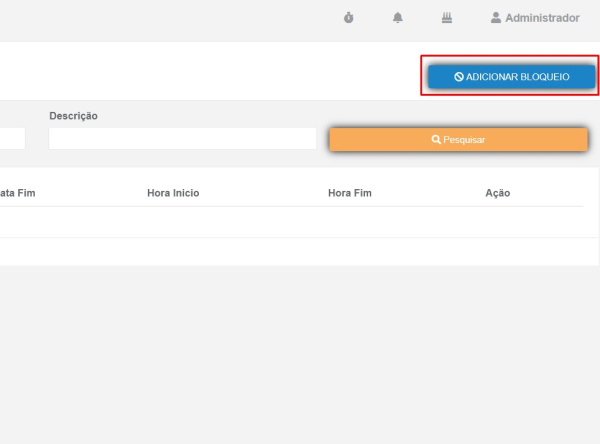The width and height of the screenshot is (600, 444).
Task: Click the stopwatch icon in top bar
Action: [x=348, y=18]
